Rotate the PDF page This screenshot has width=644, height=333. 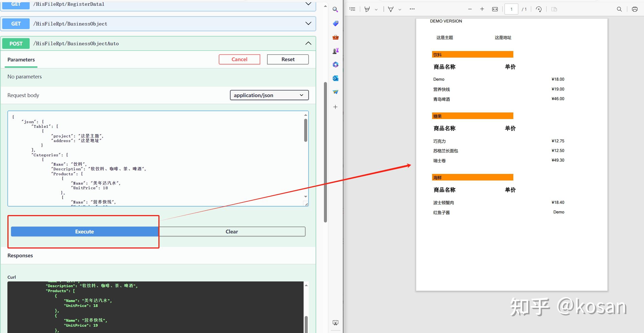point(539,9)
